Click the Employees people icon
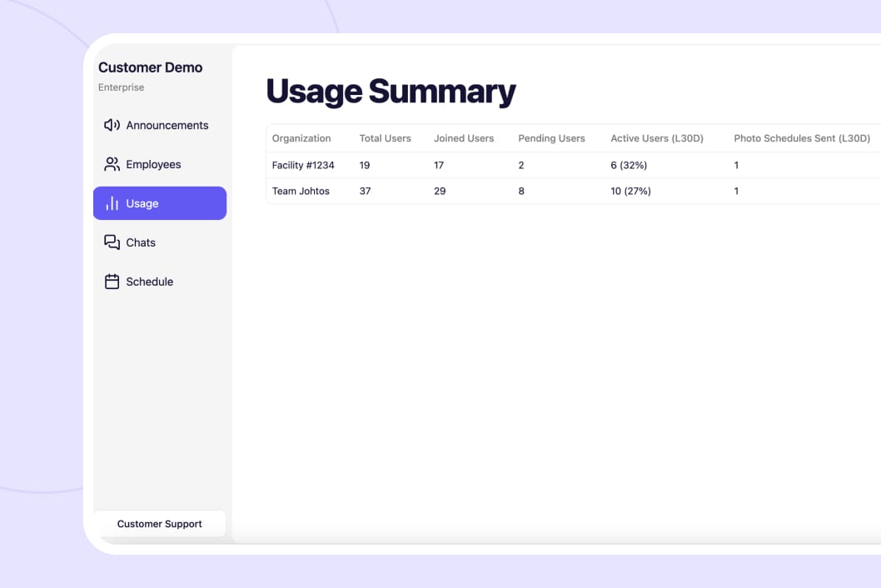 pos(112,164)
